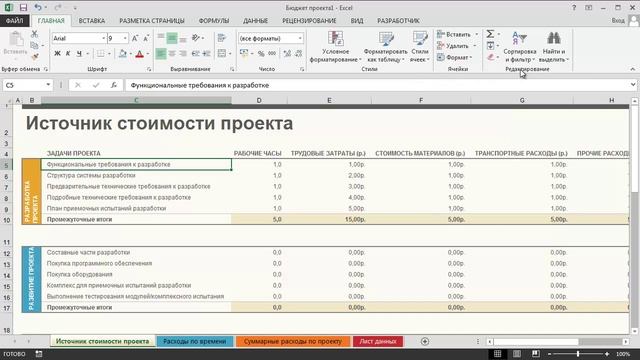Click the zoom slider handle
The width and height of the screenshot is (640, 360).
pos(578,354)
